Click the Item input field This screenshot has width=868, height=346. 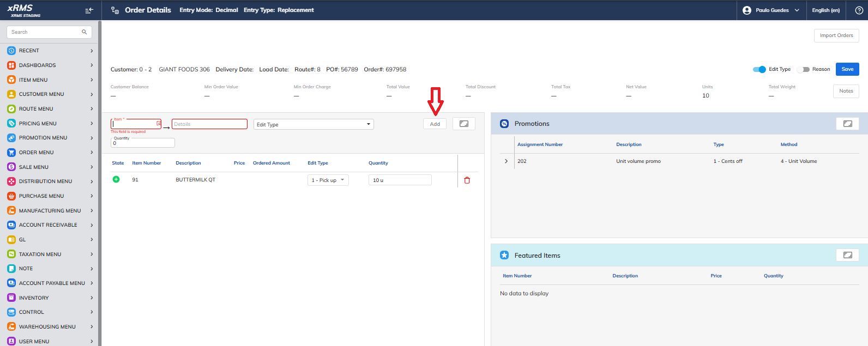pyautogui.click(x=136, y=124)
